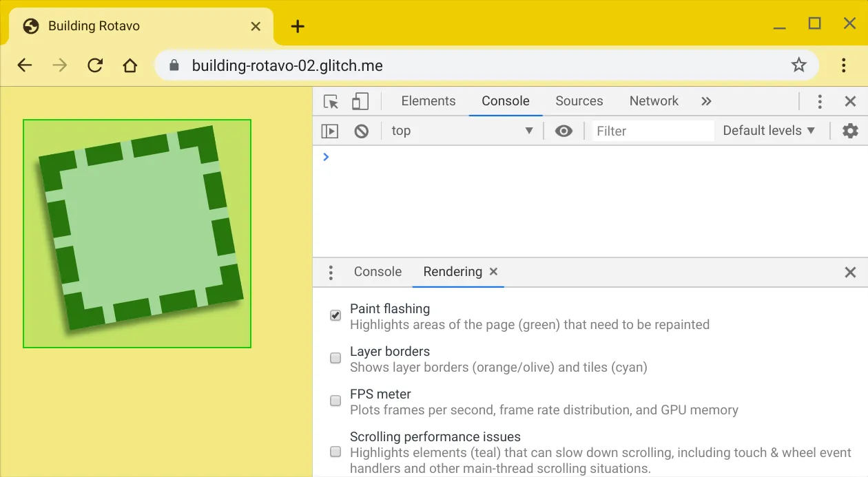Open the top frame context dropdown
Image resolution: width=868 pixels, height=477 pixels.
[x=462, y=131]
